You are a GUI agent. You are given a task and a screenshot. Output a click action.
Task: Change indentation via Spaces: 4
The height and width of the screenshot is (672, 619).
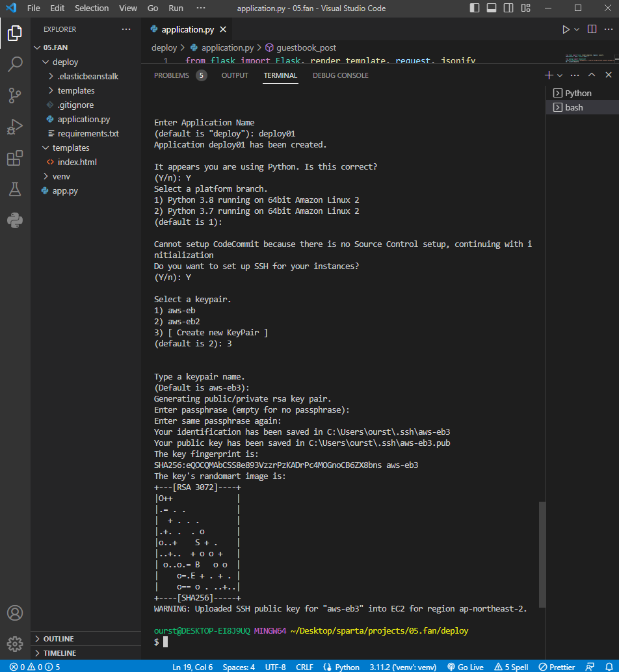pyautogui.click(x=239, y=667)
